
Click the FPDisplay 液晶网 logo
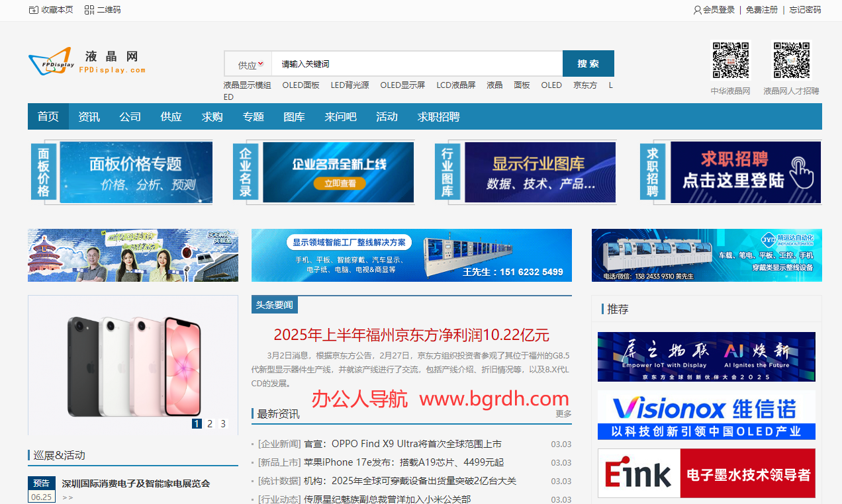click(87, 62)
